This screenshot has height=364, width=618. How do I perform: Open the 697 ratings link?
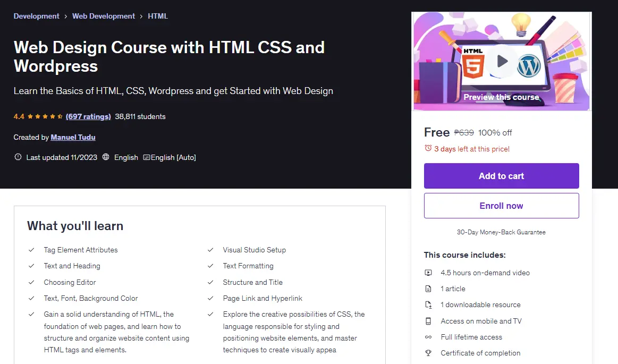pyautogui.click(x=88, y=116)
